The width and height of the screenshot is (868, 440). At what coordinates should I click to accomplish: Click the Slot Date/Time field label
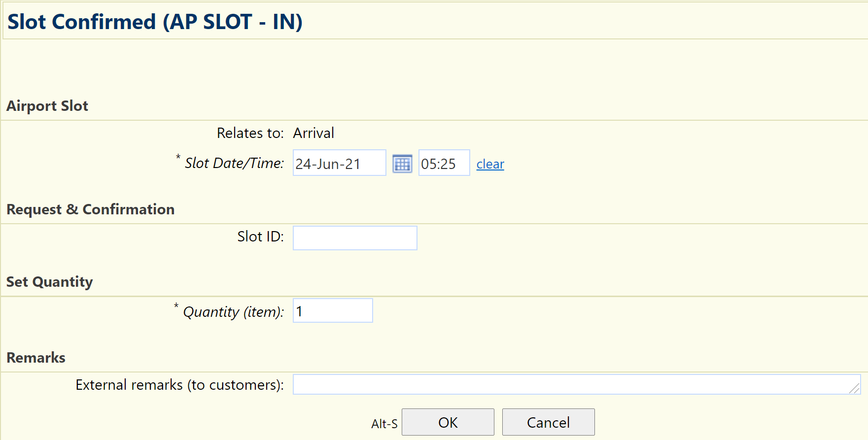(x=234, y=163)
